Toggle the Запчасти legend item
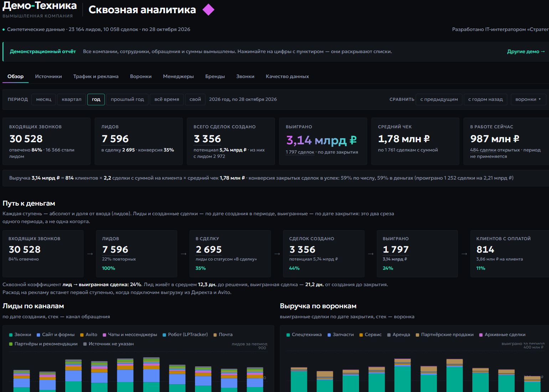 [340, 335]
